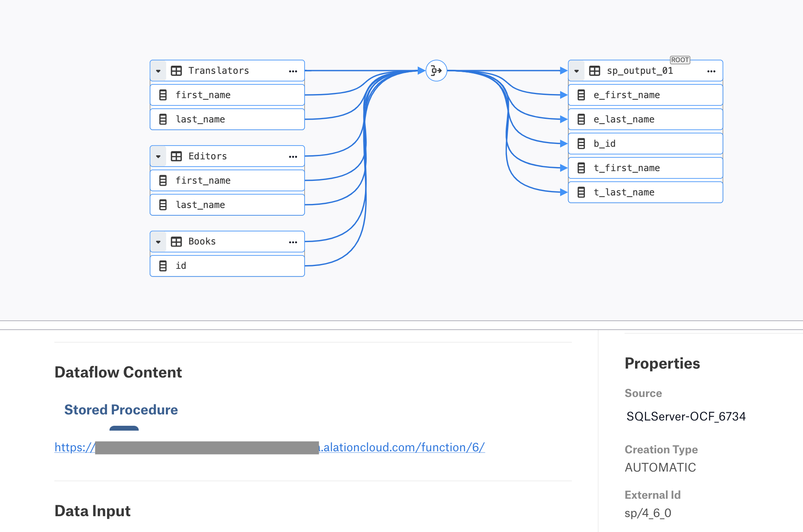The image size is (803, 532).
Task: Click column icon of b_id
Action: 581,144
